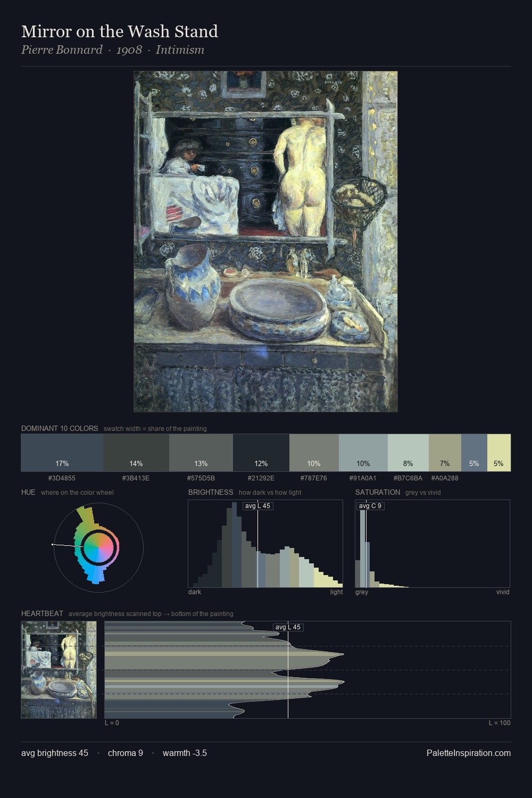This screenshot has height=798, width=532.
Task: Click the title 'Mirror on the Wash Stand'
Action: pos(120,31)
